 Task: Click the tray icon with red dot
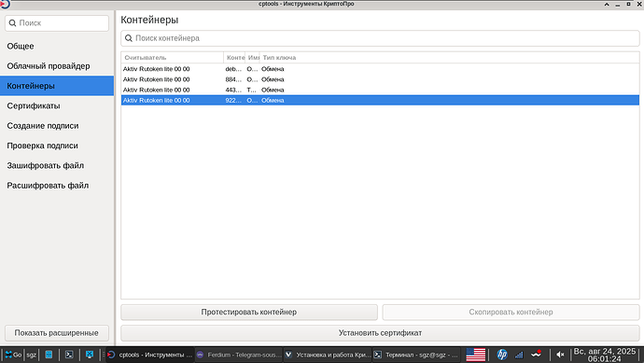tap(537, 354)
